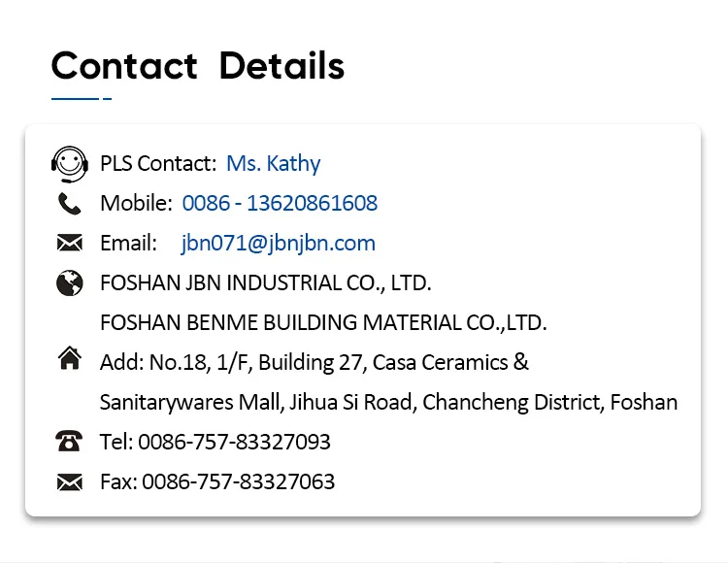Click the envelope icon beside Fax
728x563 pixels.
[69, 482]
